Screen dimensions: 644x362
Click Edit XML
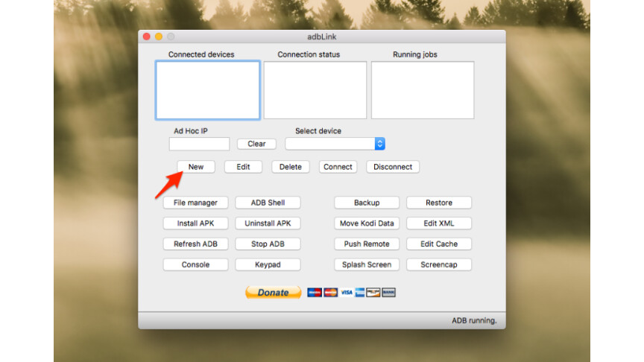pyautogui.click(x=439, y=223)
